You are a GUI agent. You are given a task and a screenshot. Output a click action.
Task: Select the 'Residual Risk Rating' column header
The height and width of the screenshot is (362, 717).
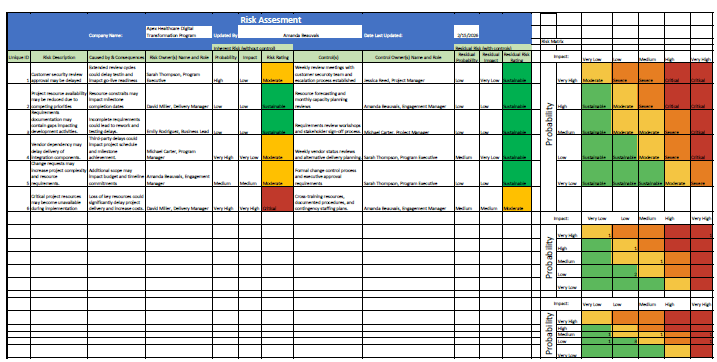517,57
